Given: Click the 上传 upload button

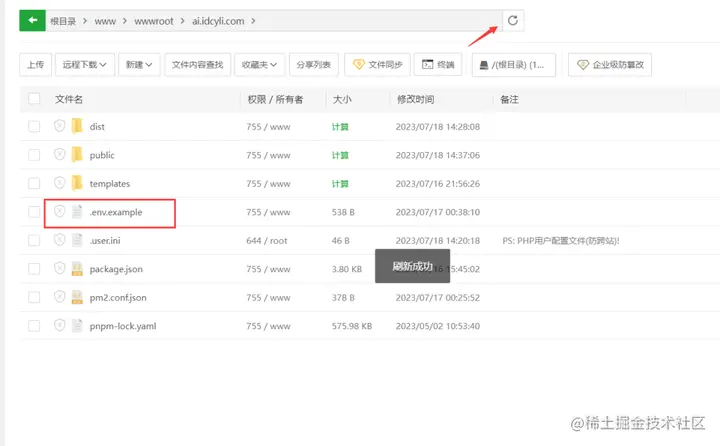Looking at the screenshot, I should (35, 64).
